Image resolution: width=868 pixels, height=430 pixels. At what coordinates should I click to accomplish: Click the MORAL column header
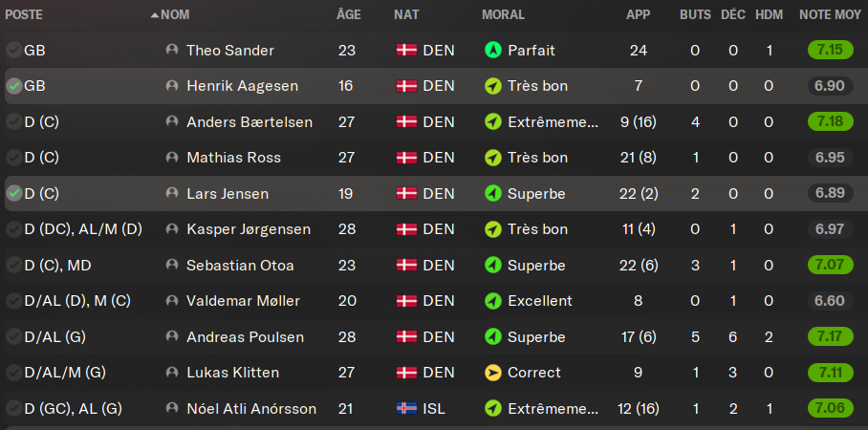503,15
